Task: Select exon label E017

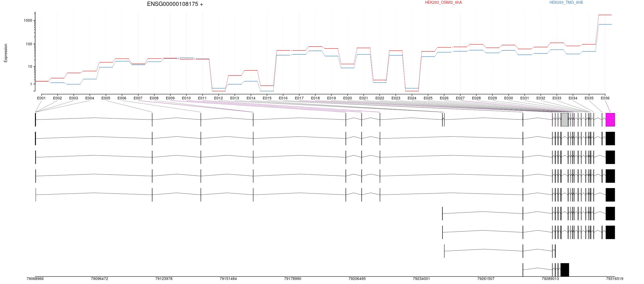Action: pyautogui.click(x=299, y=98)
